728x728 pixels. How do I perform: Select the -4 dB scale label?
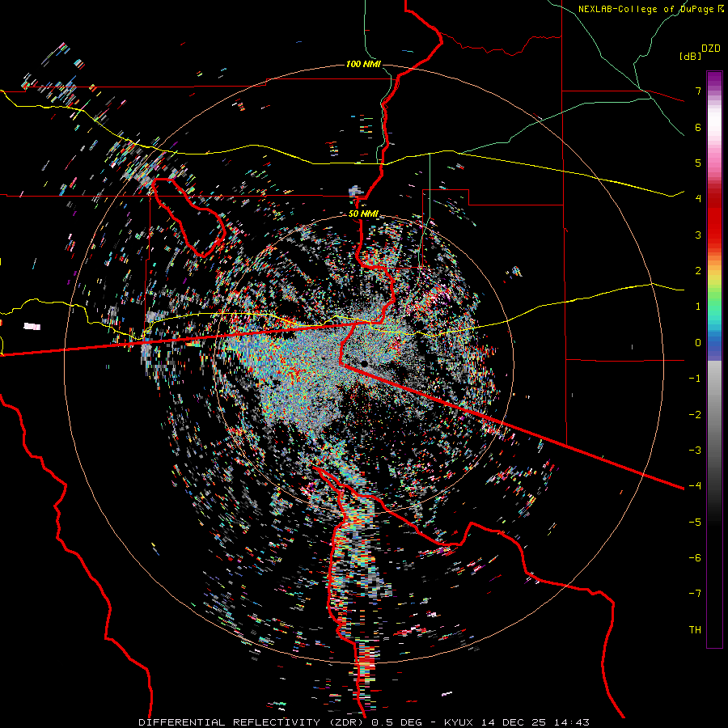[695, 486]
